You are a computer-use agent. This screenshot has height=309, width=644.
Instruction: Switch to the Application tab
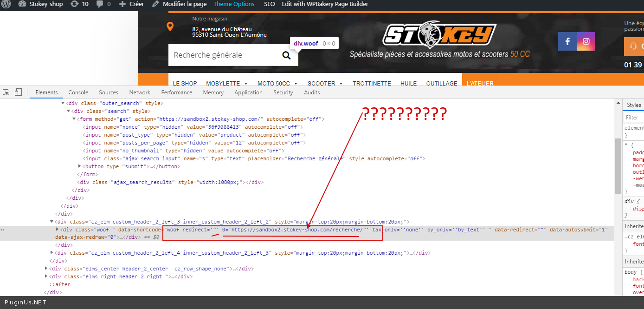249,92
